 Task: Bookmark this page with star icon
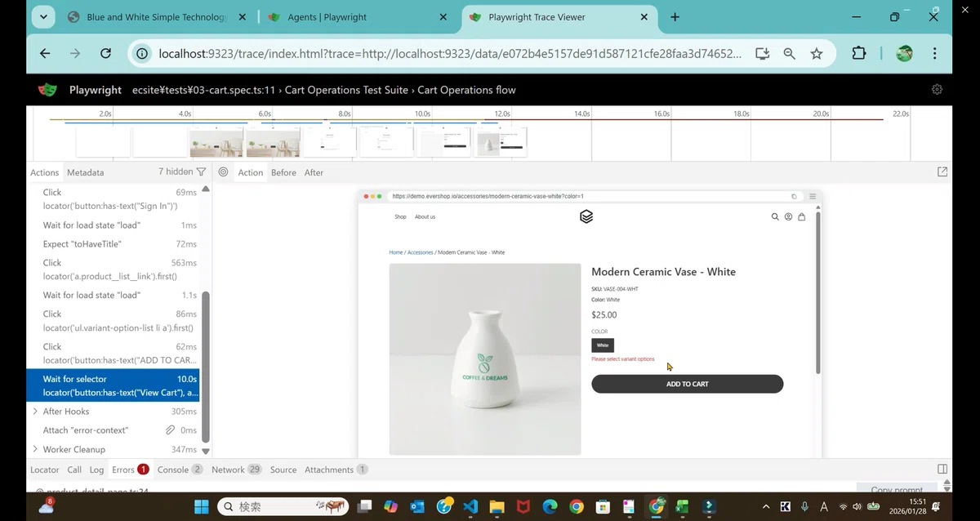[x=817, y=53]
